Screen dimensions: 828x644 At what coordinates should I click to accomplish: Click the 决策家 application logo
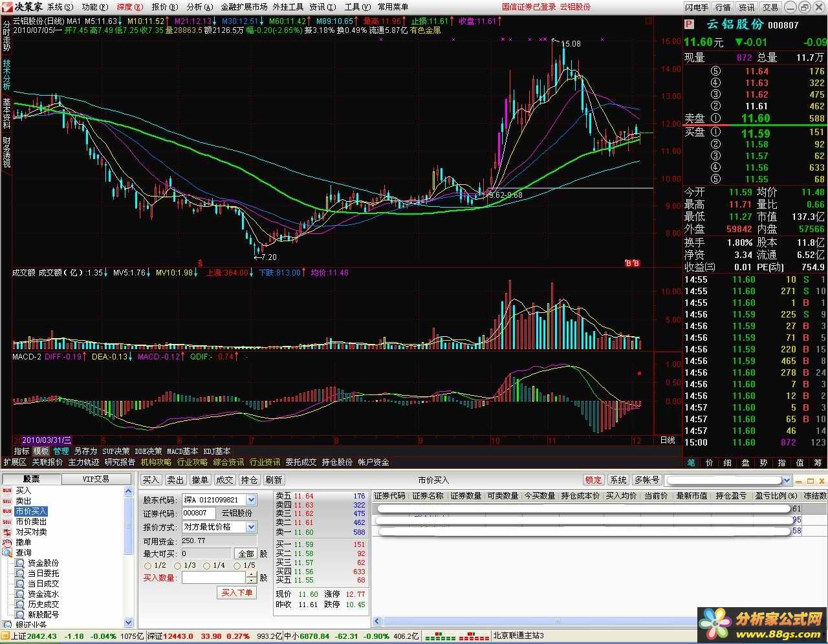coord(23,6)
